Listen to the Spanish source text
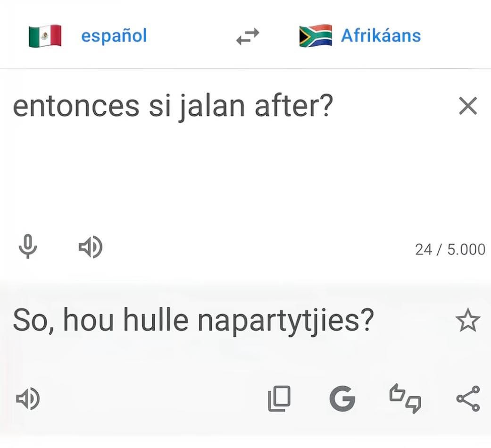The height and width of the screenshot is (448, 491). click(x=90, y=247)
